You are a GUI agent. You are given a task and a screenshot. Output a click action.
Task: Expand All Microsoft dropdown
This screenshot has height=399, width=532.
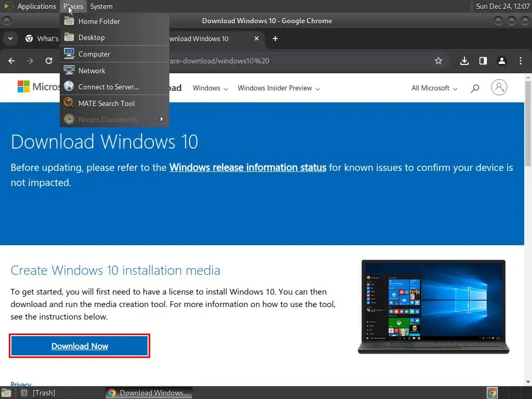(x=434, y=88)
